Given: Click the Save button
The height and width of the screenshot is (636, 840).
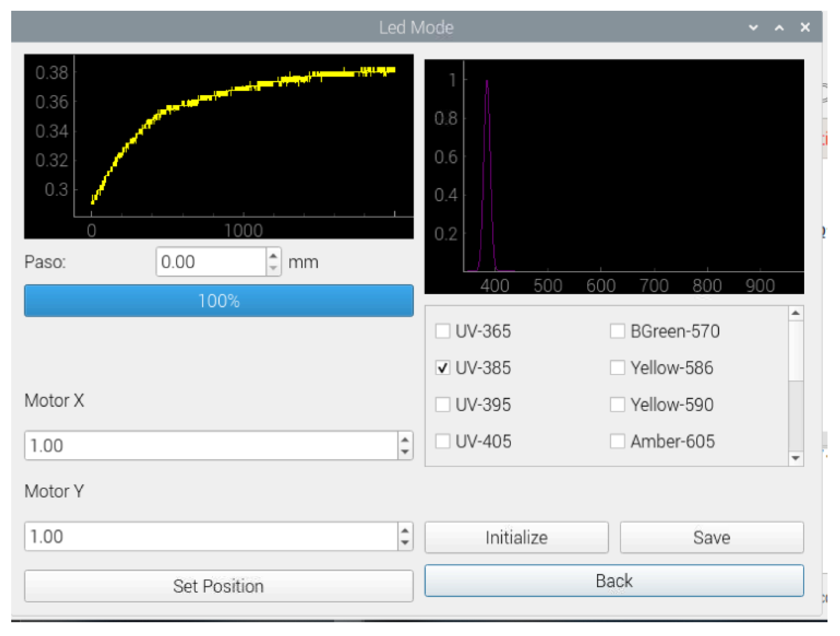Looking at the screenshot, I should click(711, 537).
